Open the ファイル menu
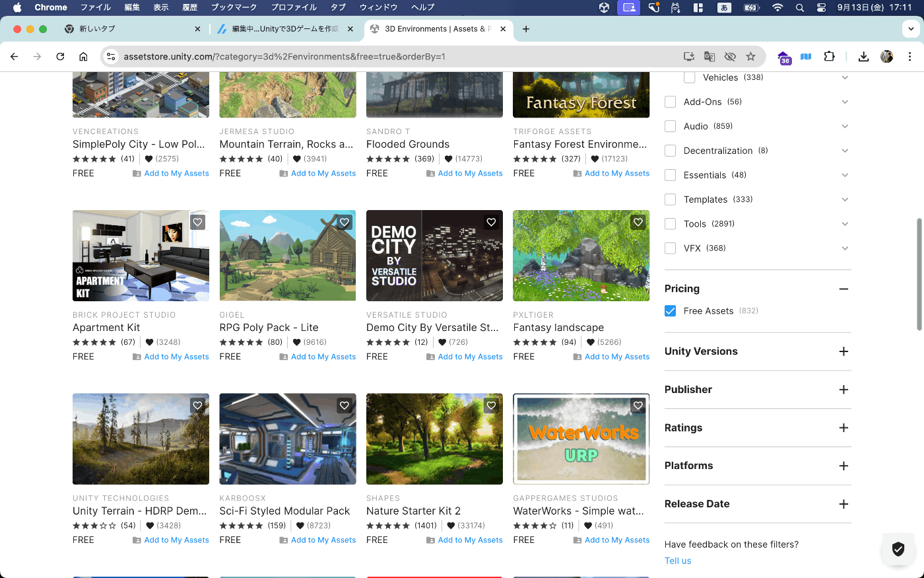The width and height of the screenshot is (924, 578). click(96, 8)
